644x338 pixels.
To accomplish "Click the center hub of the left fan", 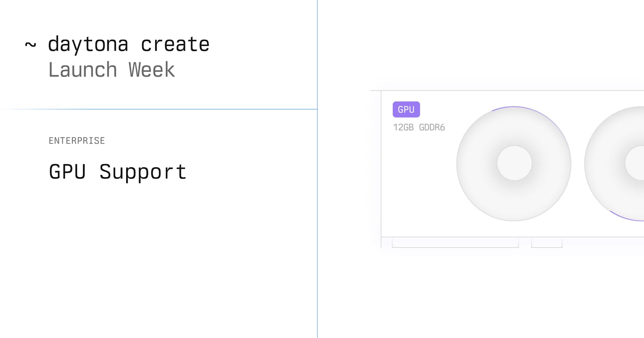I will [514, 163].
